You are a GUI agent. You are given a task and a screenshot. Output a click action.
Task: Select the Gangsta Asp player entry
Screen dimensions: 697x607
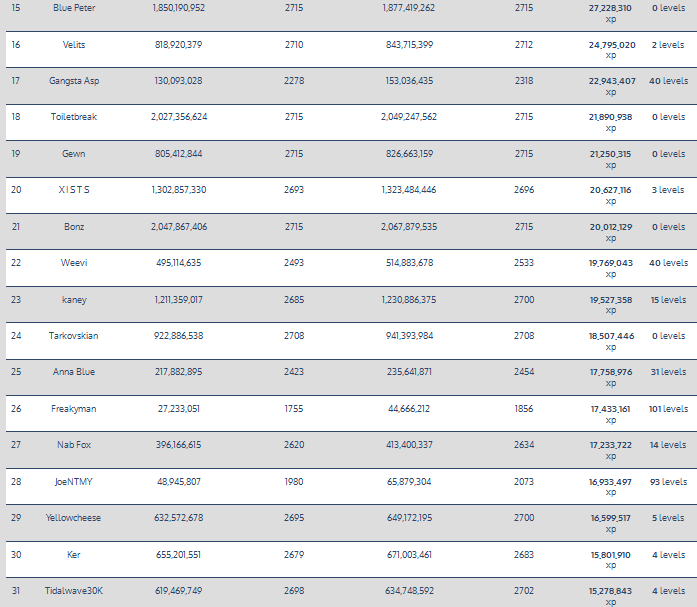(74, 81)
